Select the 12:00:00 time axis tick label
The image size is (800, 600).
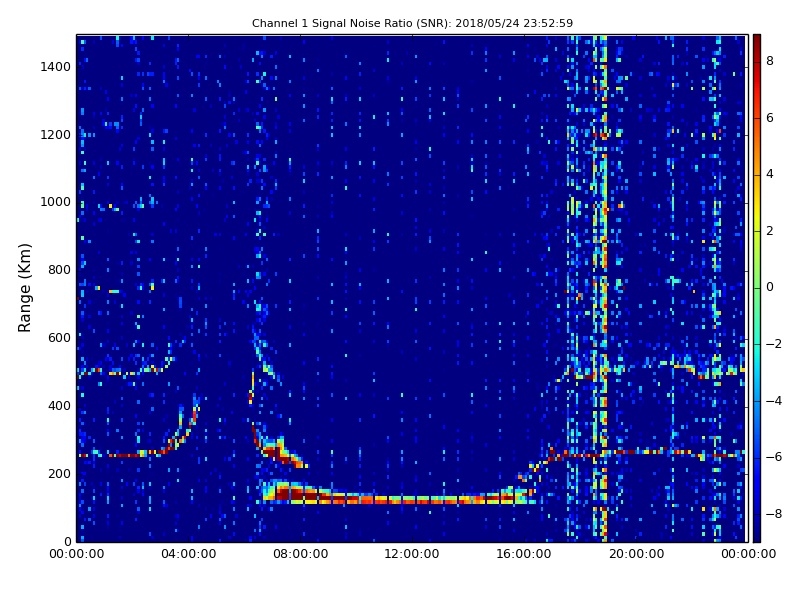[412, 554]
